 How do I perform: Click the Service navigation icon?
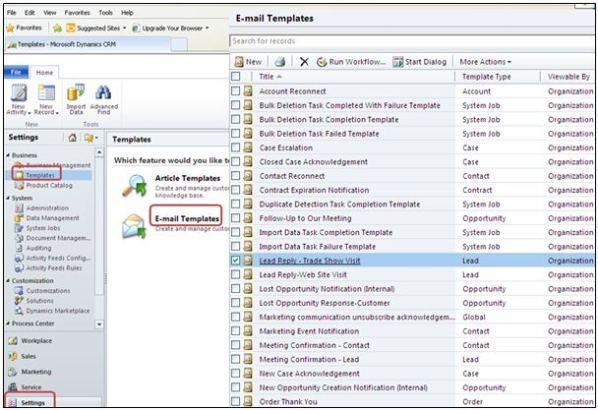point(13,387)
